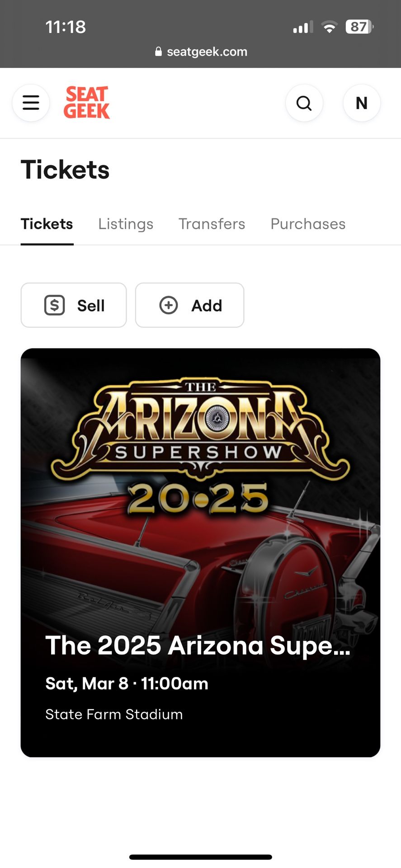401x868 pixels.
Task: Tap the battery indicator in status bar
Action: 359,27
